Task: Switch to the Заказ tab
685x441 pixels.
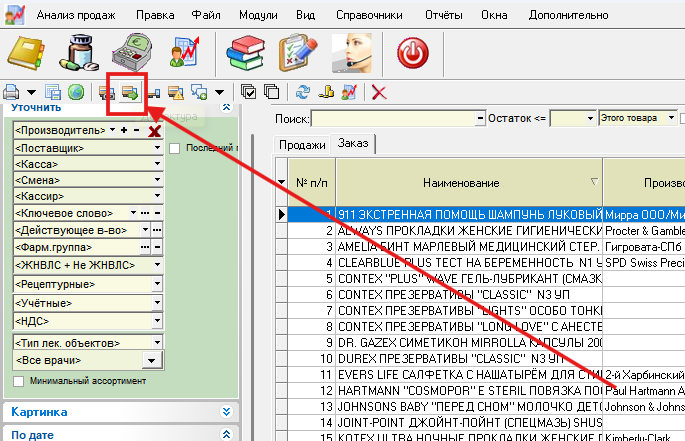Action: (x=353, y=143)
